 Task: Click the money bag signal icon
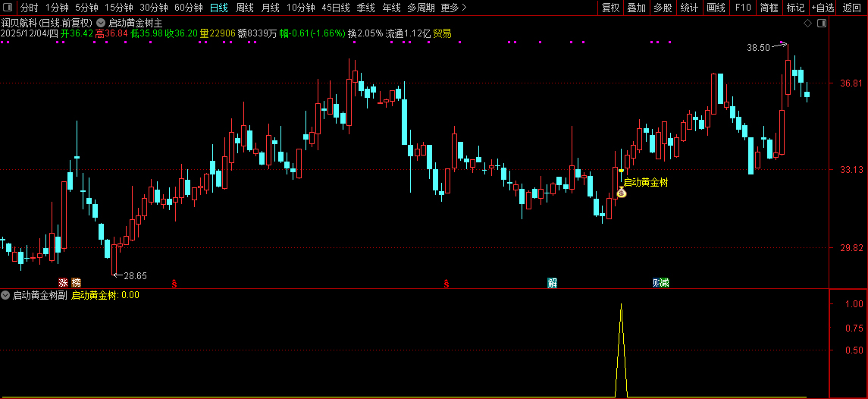coord(621,193)
